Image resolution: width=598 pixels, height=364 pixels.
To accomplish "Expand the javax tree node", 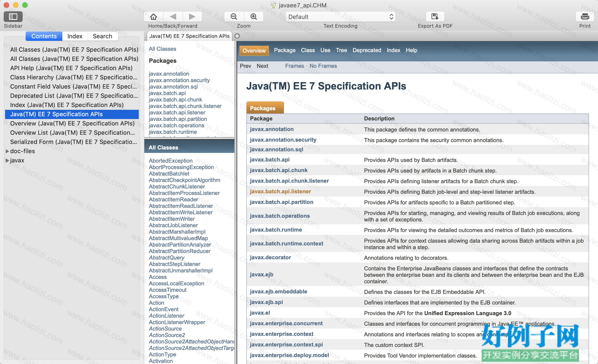I will (7, 160).
